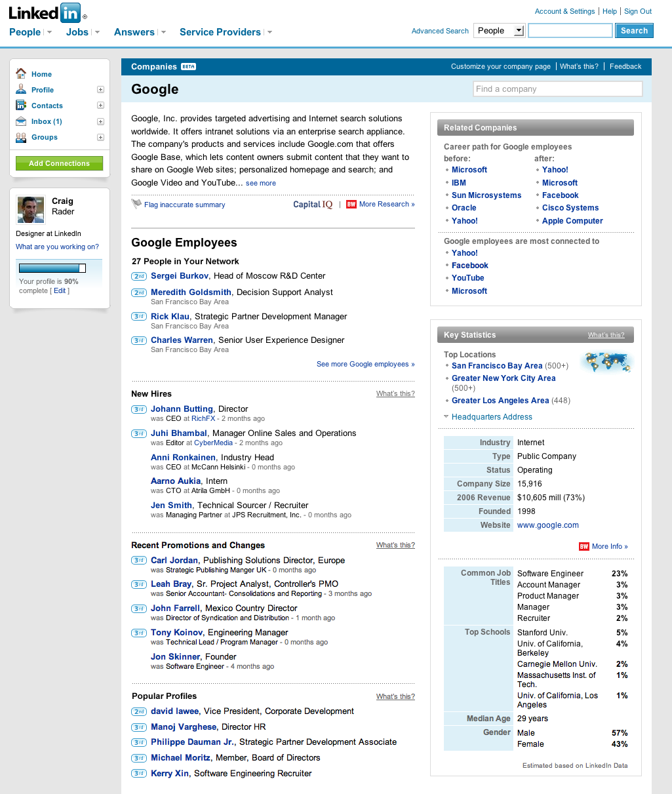Click 3rd degree badge beside Leah Bray
The image size is (672, 794).
(139, 584)
